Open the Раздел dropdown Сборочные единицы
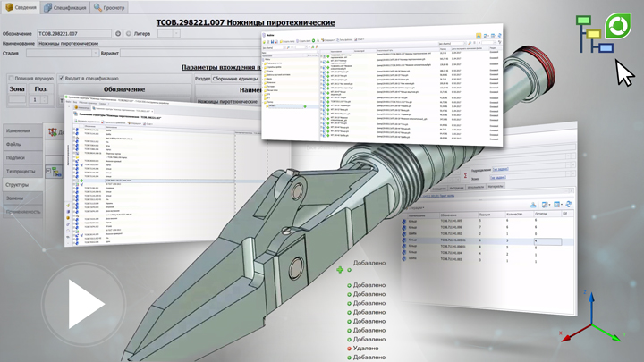Screen dimensions: 644x362 point(237,79)
